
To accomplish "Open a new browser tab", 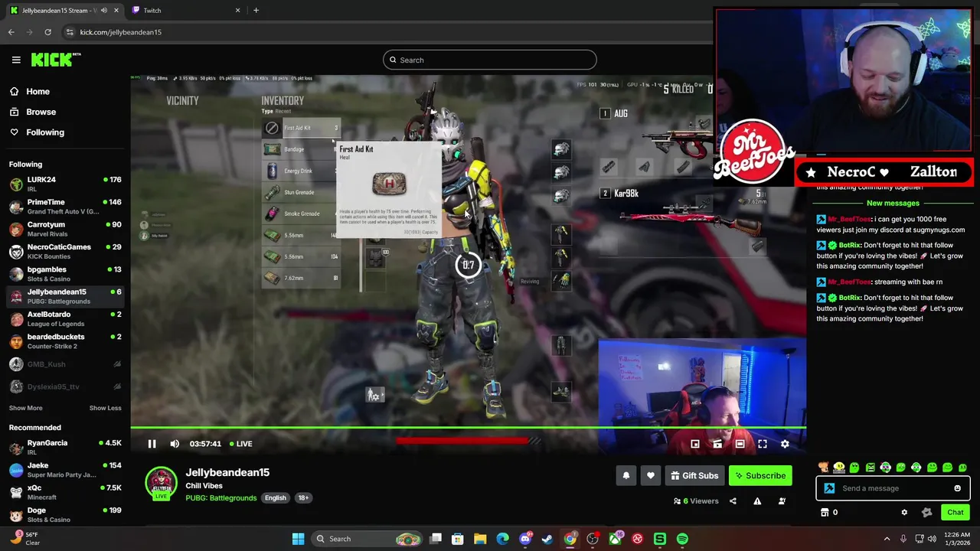I will coord(256,11).
